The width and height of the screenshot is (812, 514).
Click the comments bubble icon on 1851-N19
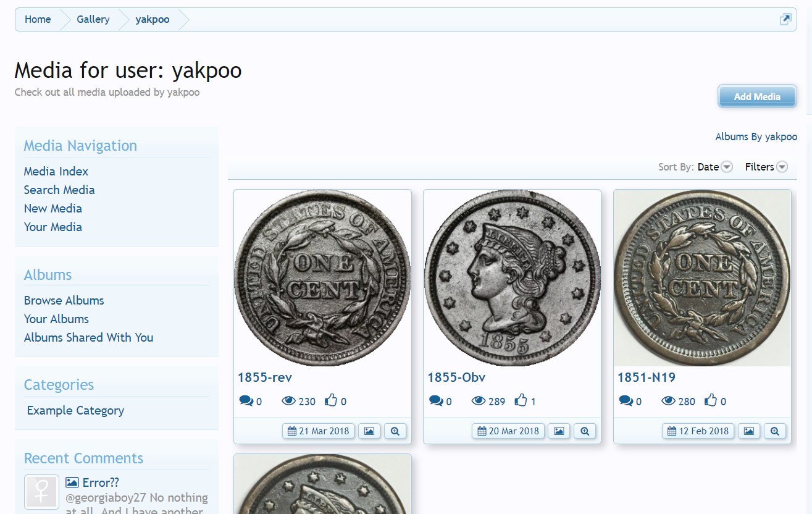tap(626, 401)
